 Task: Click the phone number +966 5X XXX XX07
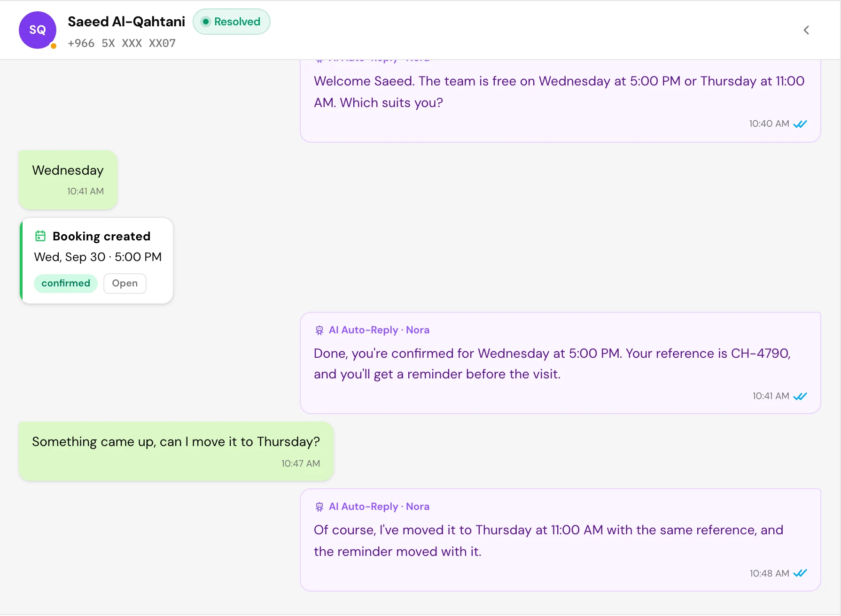pyautogui.click(x=122, y=43)
